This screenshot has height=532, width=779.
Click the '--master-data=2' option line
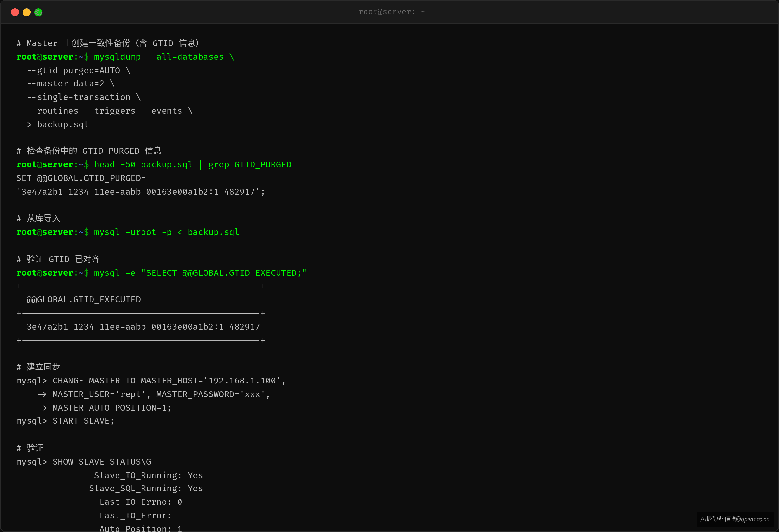pyautogui.click(x=71, y=84)
